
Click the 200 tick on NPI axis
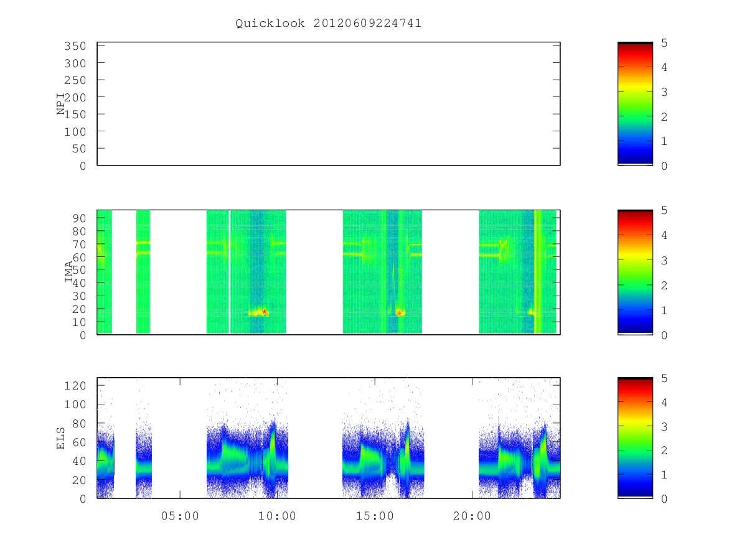pyautogui.click(x=76, y=97)
